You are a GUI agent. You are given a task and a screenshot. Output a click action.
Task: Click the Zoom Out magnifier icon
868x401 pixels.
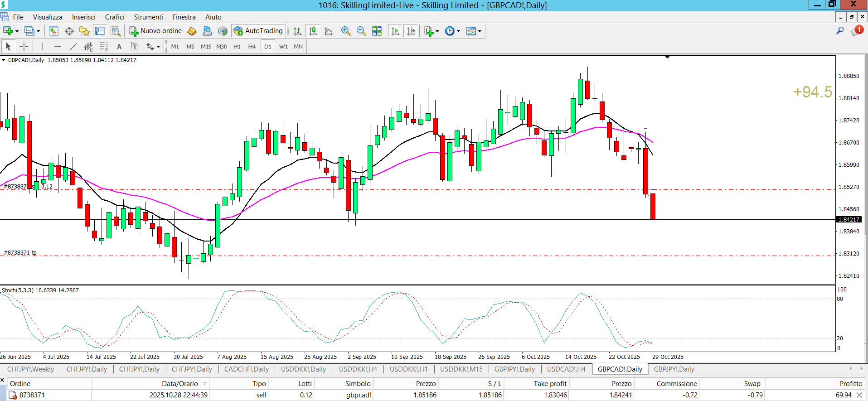coord(361,31)
